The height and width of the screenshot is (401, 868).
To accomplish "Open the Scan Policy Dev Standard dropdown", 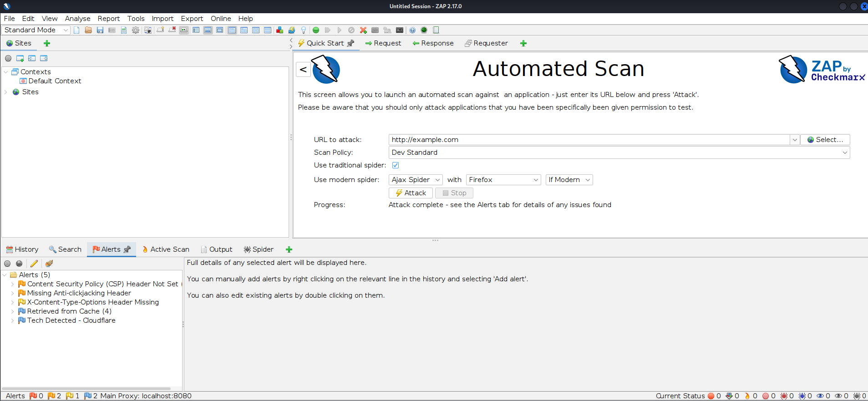I will pyautogui.click(x=619, y=152).
